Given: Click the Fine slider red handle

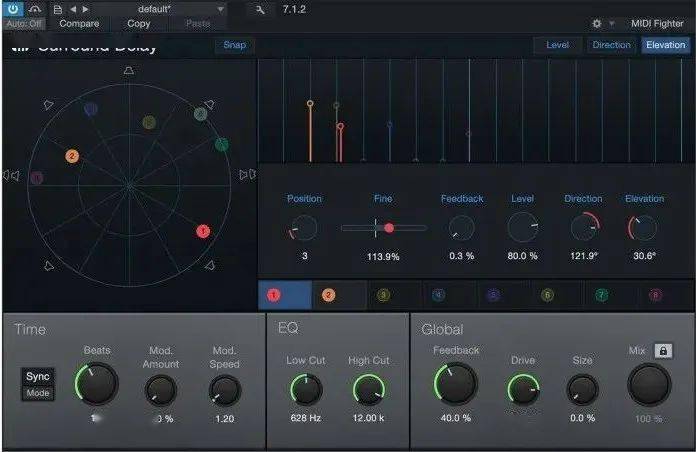Looking at the screenshot, I should click(x=389, y=228).
